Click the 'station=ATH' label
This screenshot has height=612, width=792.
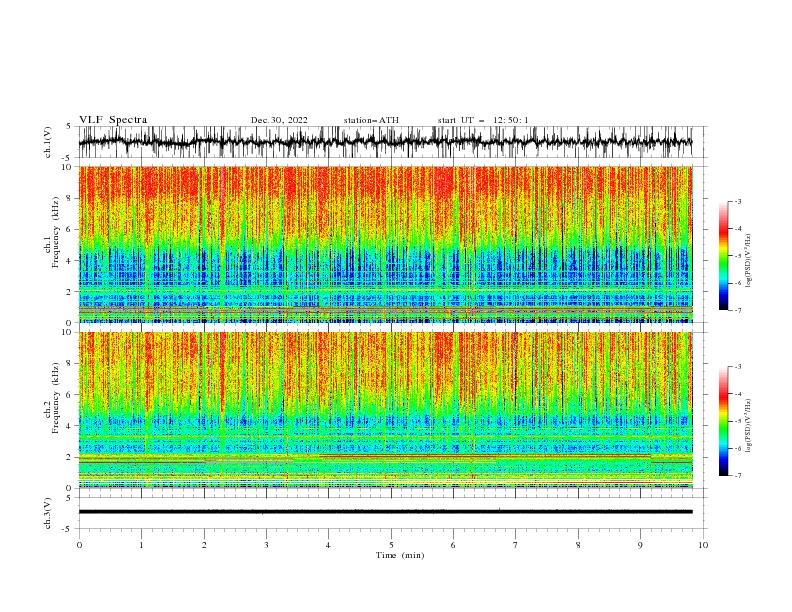(371, 120)
